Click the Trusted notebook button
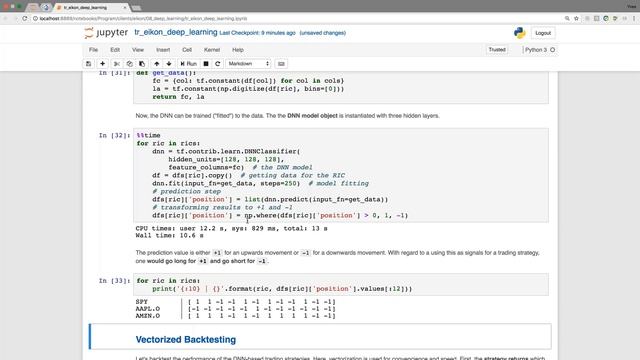 [x=497, y=50]
